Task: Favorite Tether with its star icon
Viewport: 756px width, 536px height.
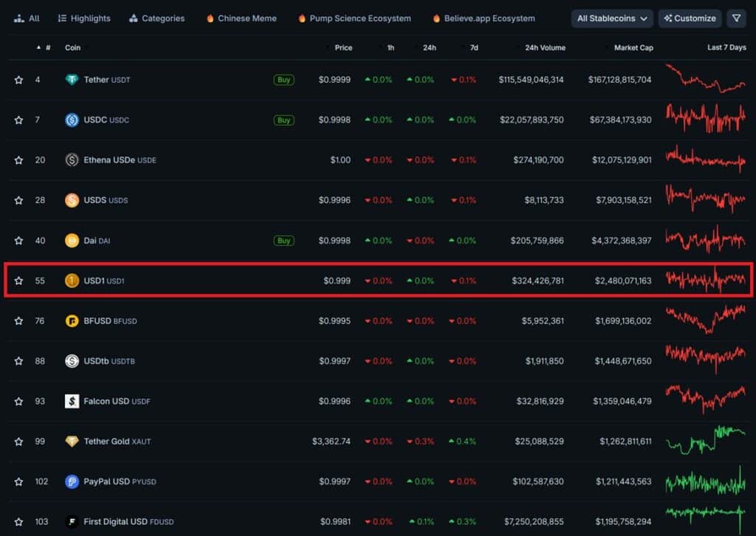Action: coord(18,80)
